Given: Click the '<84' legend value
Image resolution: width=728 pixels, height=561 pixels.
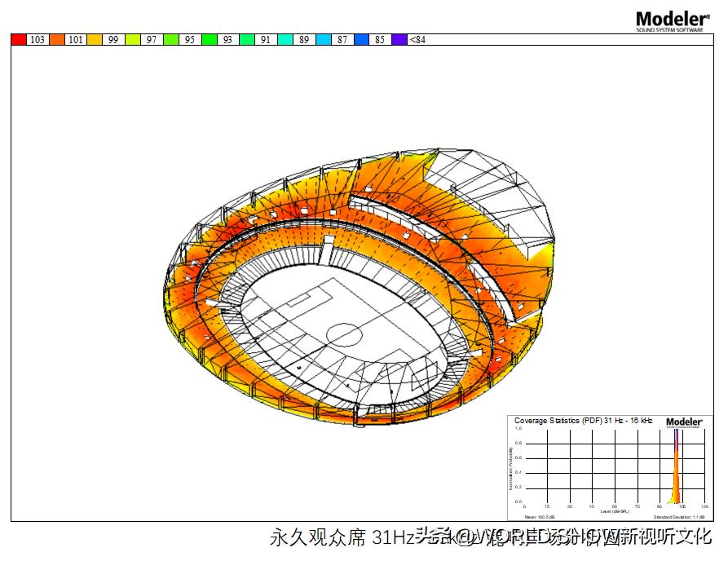Looking at the screenshot, I should coord(417,40).
